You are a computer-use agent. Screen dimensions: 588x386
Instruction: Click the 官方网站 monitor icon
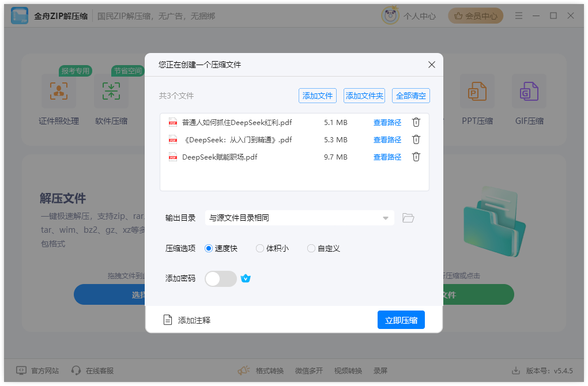pos(21,370)
